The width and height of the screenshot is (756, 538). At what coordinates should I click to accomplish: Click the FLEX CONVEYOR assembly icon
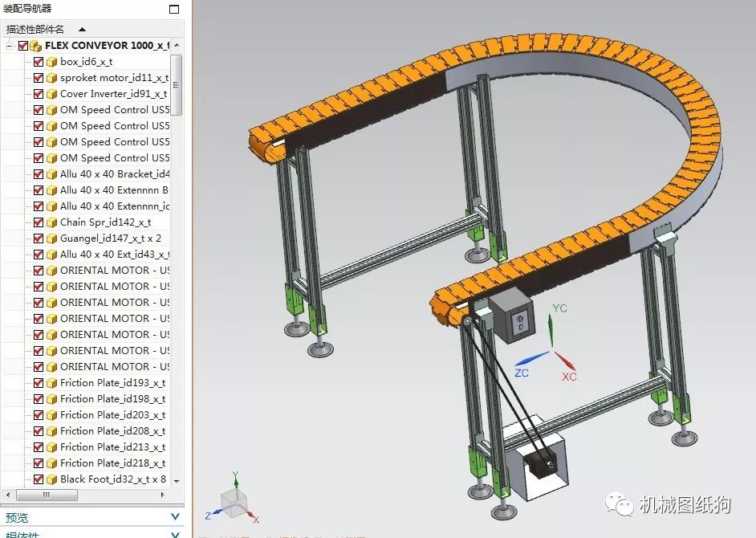(35, 46)
